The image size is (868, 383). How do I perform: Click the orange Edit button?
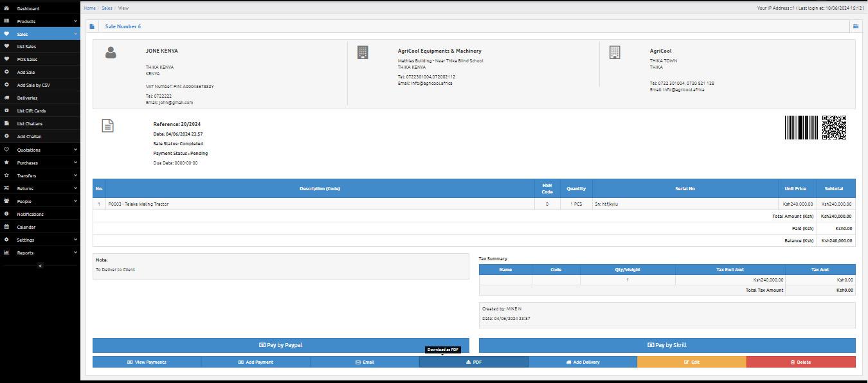pos(691,362)
